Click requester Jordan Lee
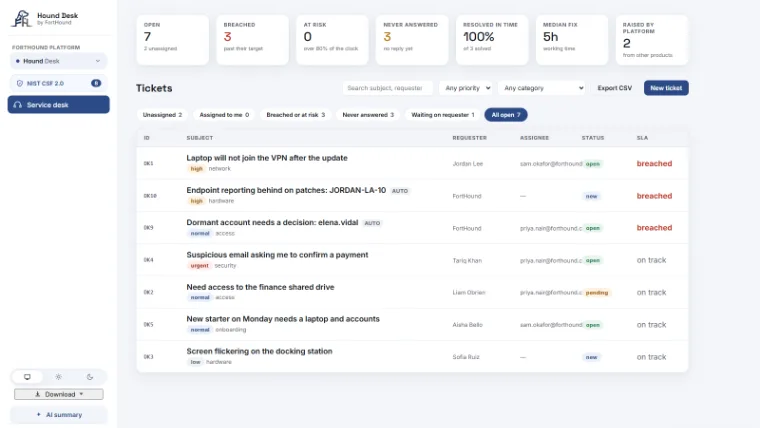This screenshot has width=760, height=428. (x=468, y=164)
